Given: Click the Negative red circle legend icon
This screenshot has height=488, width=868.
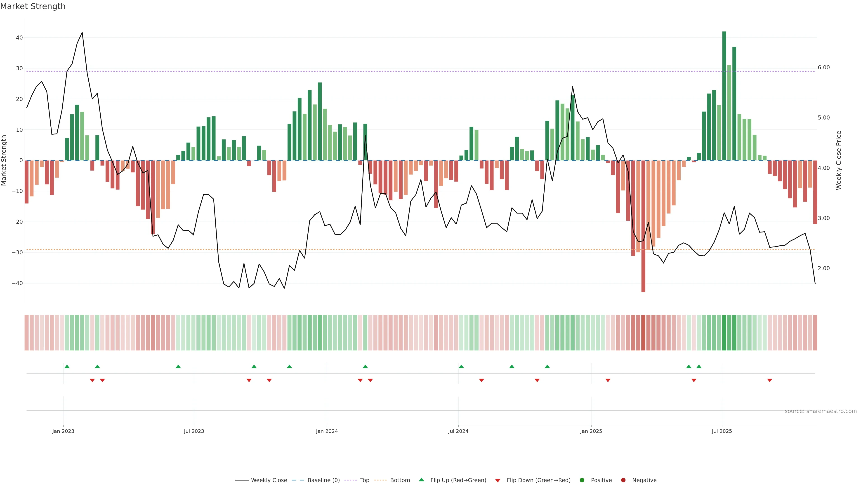Looking at the screenshot, I should coord(623,480).
